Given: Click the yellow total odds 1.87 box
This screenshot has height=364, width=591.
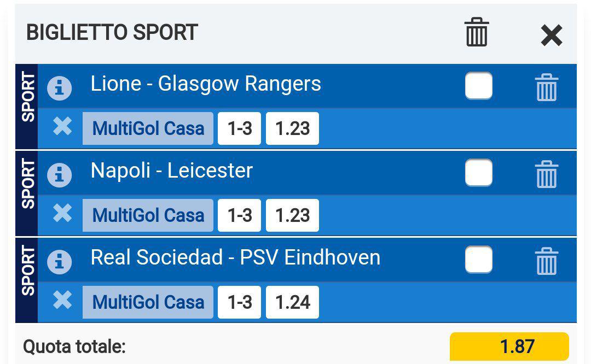Looking at the screenshot, I should point(509,347).
